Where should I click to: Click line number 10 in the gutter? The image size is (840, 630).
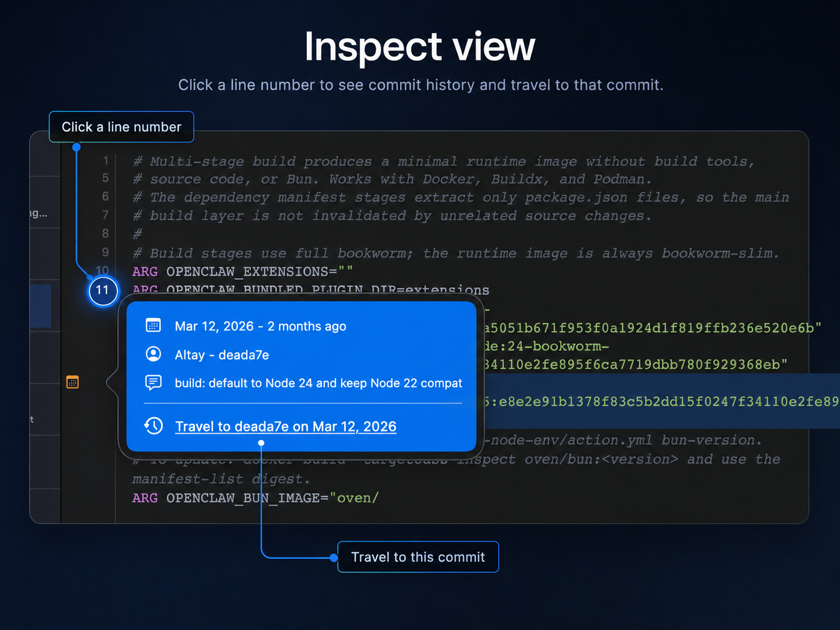102,270
